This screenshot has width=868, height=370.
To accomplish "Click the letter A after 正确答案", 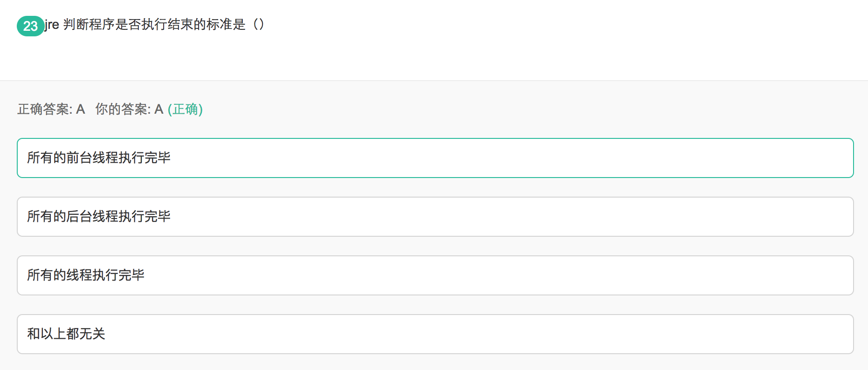I will point(81,109).
